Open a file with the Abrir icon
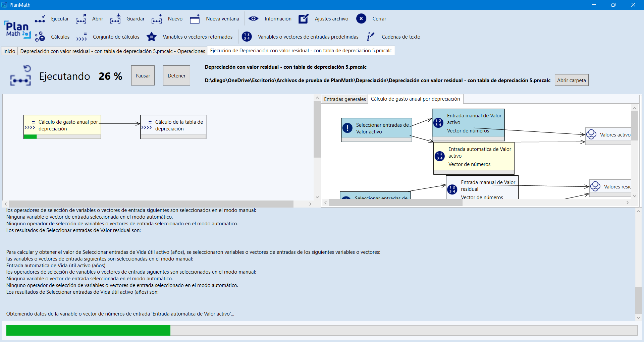 81,19
